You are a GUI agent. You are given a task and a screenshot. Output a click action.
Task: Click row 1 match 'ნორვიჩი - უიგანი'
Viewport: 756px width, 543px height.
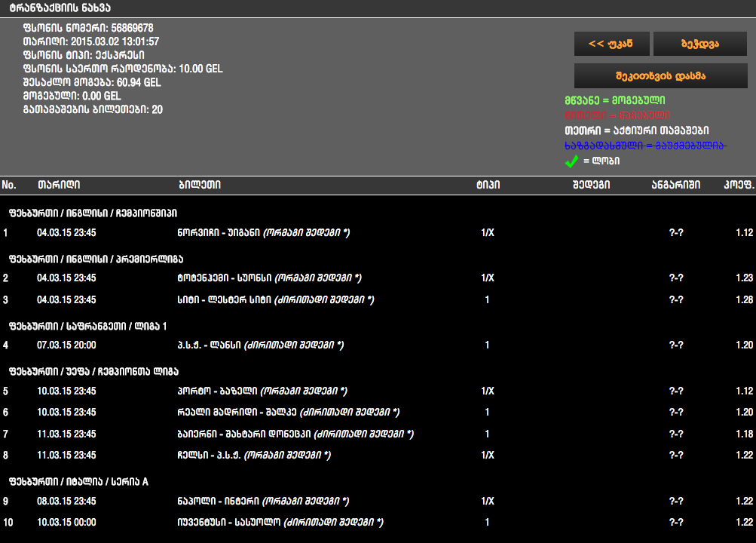click(219, 232)
